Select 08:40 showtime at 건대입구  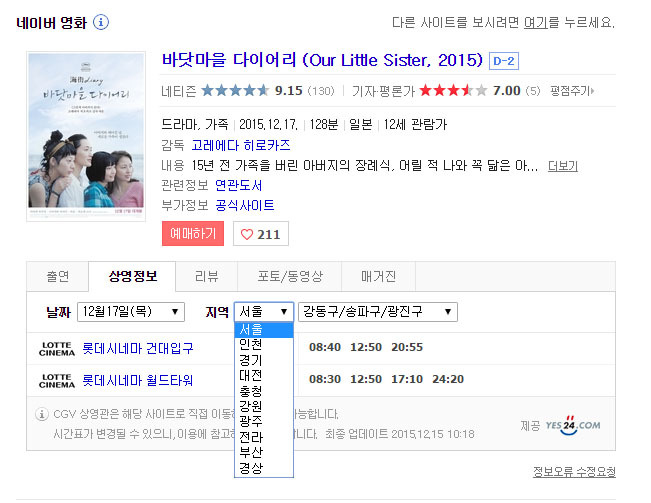325,347
